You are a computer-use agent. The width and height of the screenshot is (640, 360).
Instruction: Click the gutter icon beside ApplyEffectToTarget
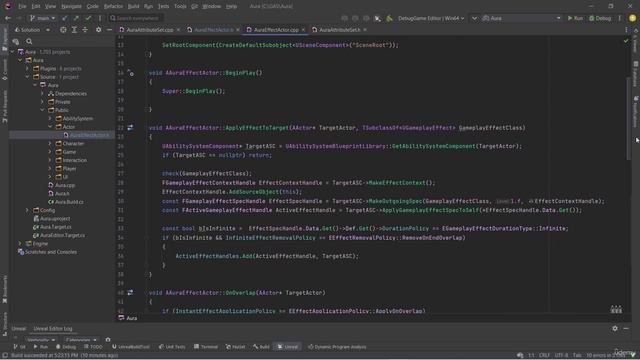pyautogui.click(x=130, y=128)
